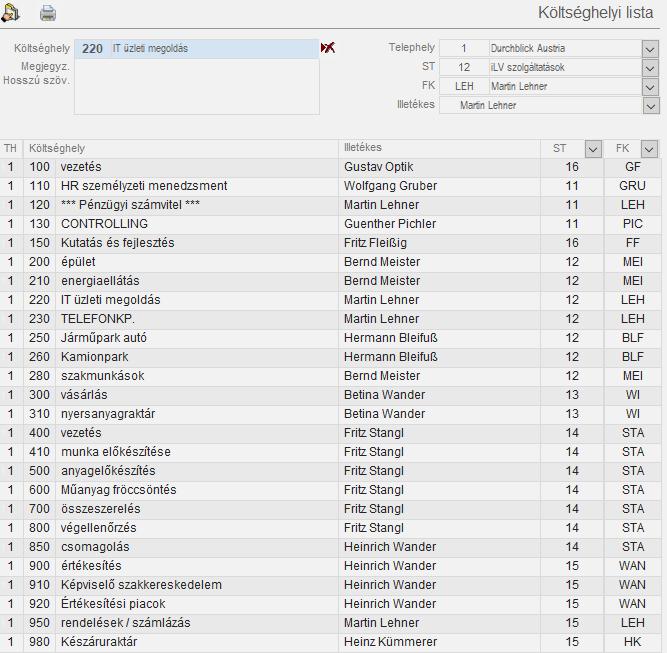Click the GRU cell in FK column
Image resolution: width=667 pixels, height=653 pixels.
pos(633,186)
